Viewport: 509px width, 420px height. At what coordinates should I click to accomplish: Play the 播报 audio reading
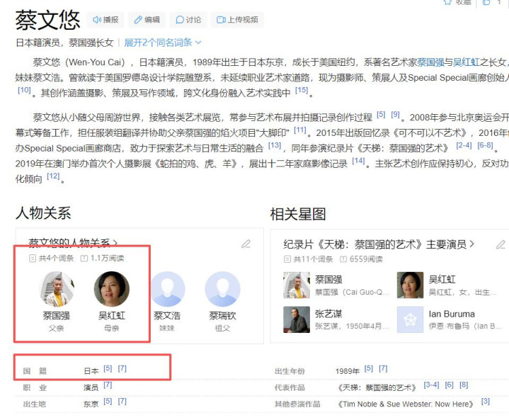[x=105, y=20]
